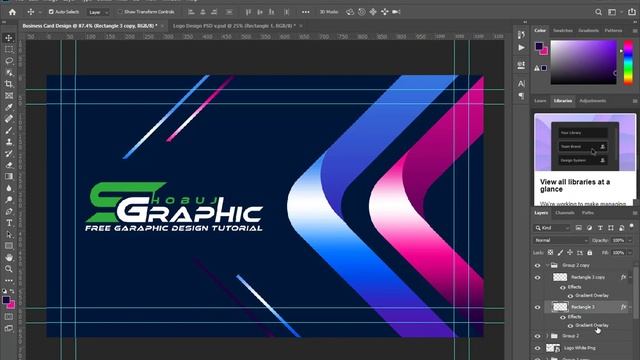Select the Eraser tool
The height and width of the screenshot is (360, 640).
(x=9, y=165)
